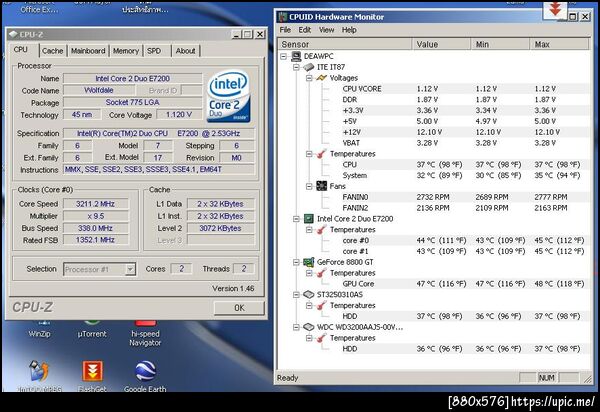Collapse the ITE IT87 tree node
Screen dimensions: 600x412
297,67
